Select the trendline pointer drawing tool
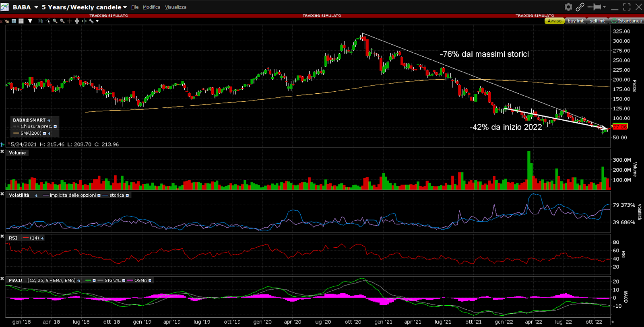Image resolution: width=644 pixels, height=327 pixels. pos(48,21)
